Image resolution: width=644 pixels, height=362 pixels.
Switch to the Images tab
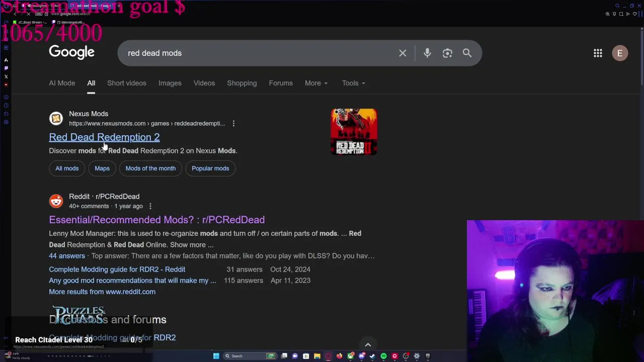point(170,83)
